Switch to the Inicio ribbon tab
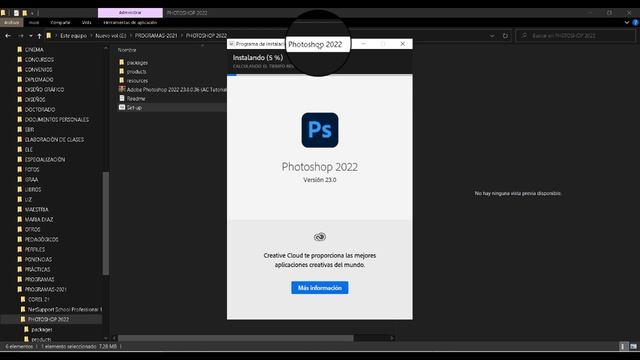Screen dimensions: 640x360 point(34,22)
